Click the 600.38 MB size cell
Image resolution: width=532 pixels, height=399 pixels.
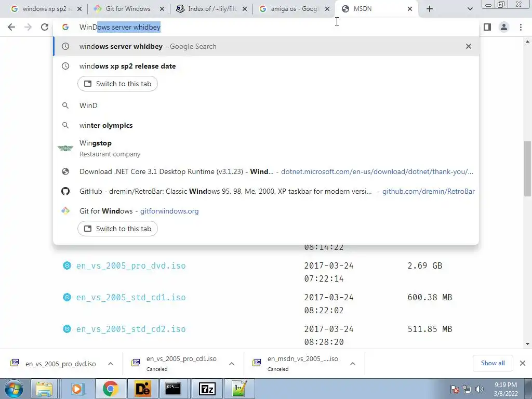(430, 297)
